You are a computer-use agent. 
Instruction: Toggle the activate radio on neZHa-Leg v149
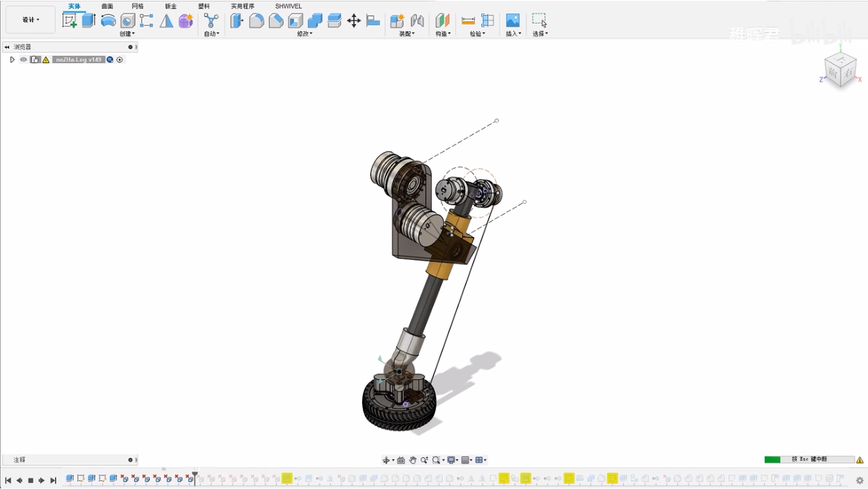119,60
